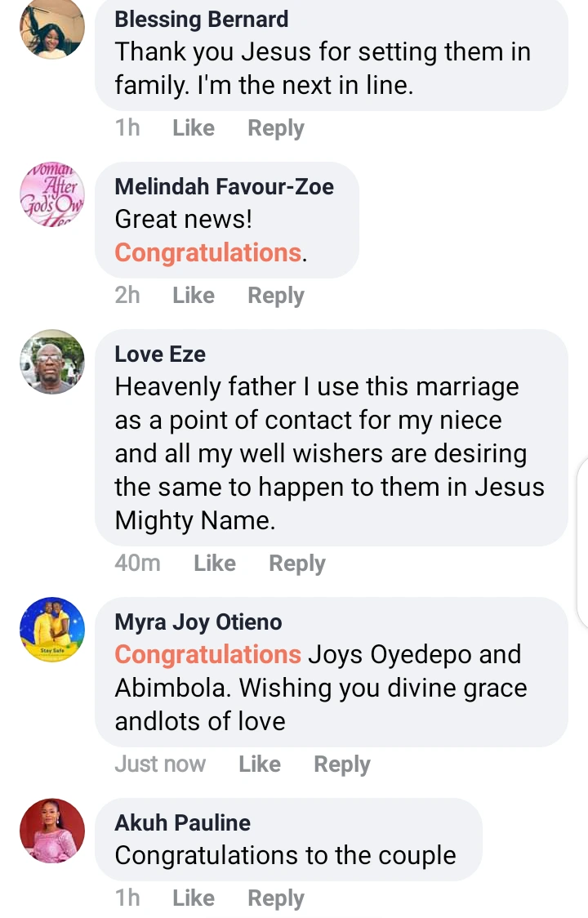Screen dimensions: 588x918
Task: Open Love Eze's name link
Action: 160,354
